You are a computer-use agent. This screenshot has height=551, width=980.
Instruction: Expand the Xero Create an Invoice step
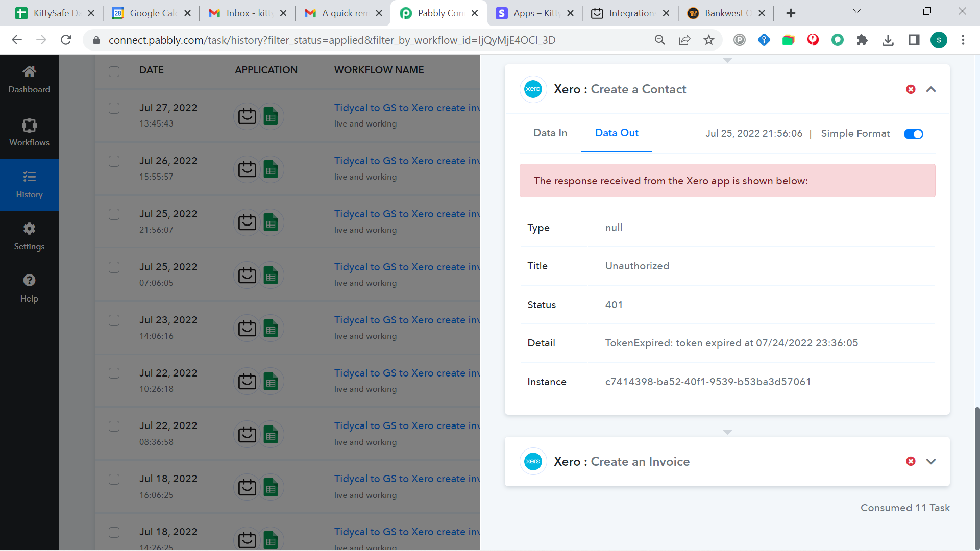click(x=931, y=461)
